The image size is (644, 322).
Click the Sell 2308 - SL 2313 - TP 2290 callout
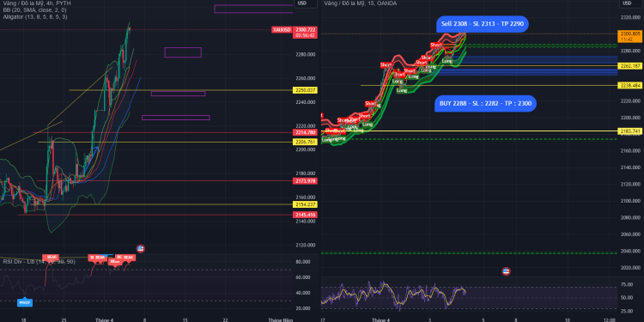pyautogui.click(x=483, y=24)
